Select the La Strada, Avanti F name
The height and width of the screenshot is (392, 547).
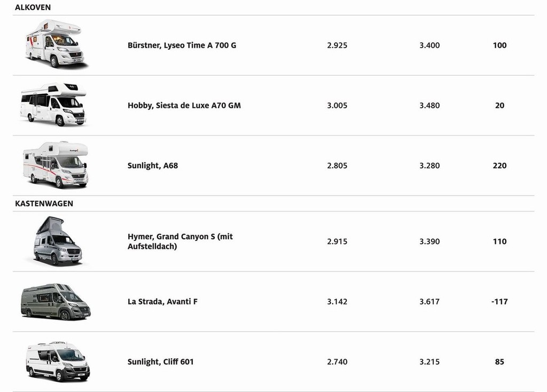[x=162, y=302]
